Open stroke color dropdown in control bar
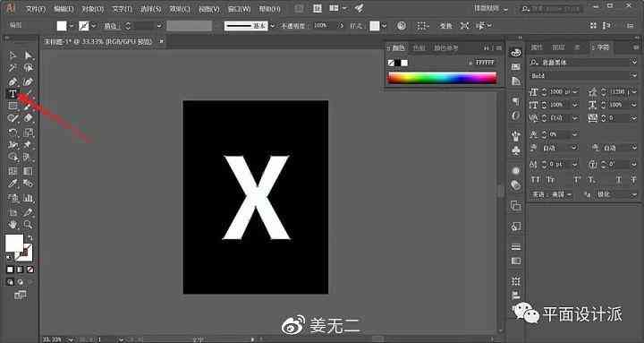 click(x=94, y=26)
